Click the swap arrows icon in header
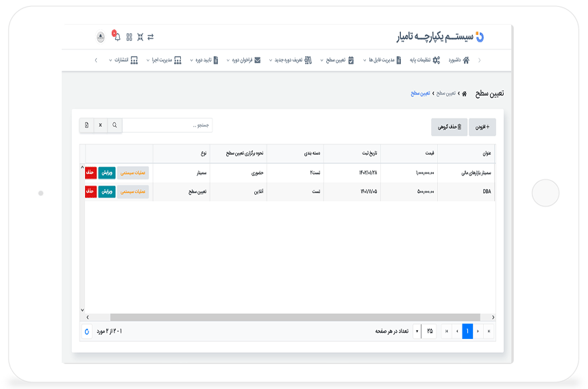 151,37
